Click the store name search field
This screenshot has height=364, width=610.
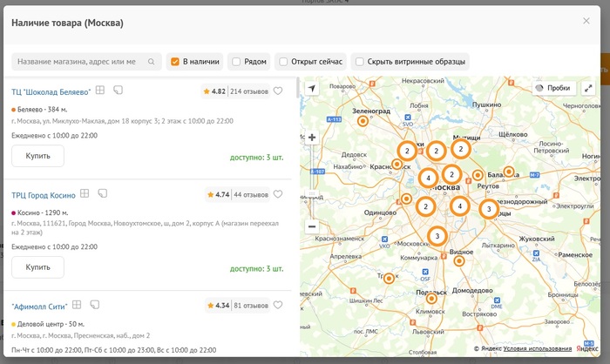click(78, 62)
